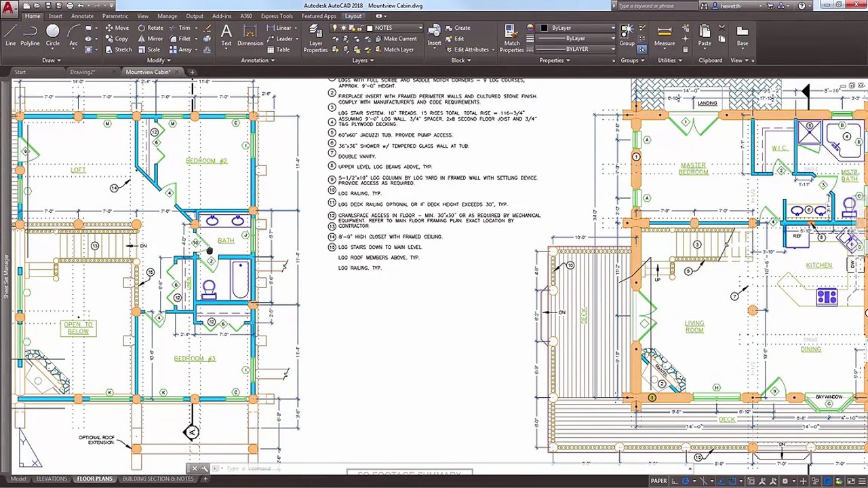Toggle layer lock padlock icon
Screen dimensions: 868x488
(x=359, y=28)
